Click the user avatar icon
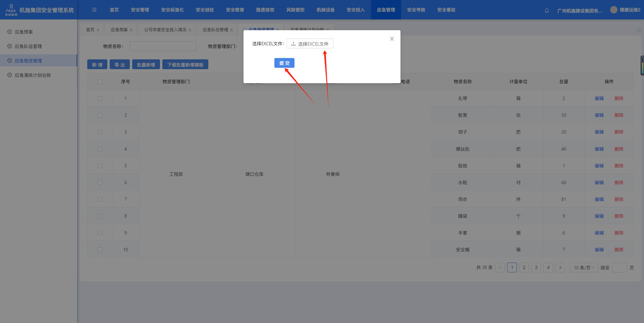The height and width of the screenshot is (323, 644). [x=613, y=10]
